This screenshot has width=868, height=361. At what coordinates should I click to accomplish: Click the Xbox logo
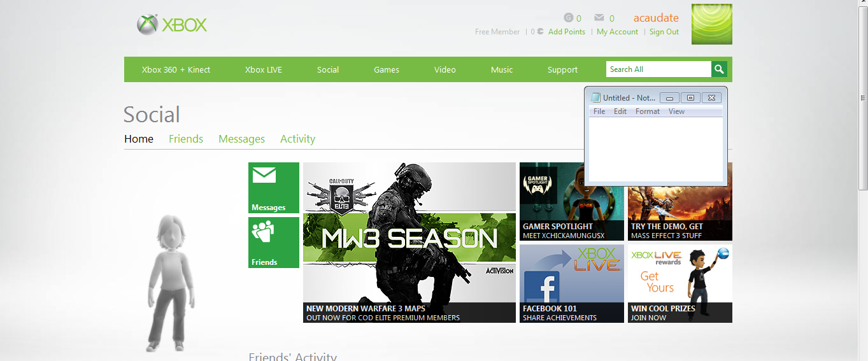point(172,25)
